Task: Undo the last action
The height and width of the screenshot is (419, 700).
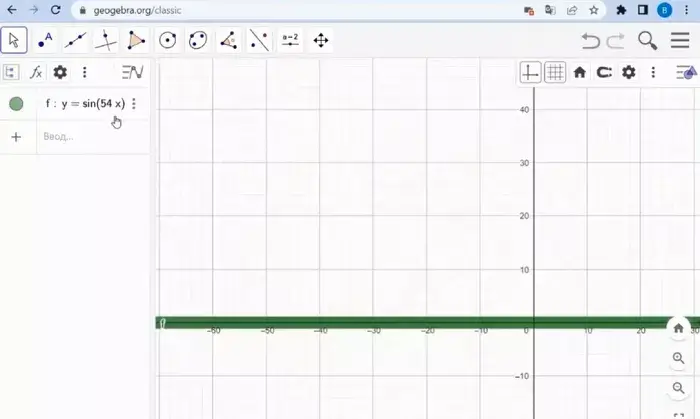Action: point(590,41)
